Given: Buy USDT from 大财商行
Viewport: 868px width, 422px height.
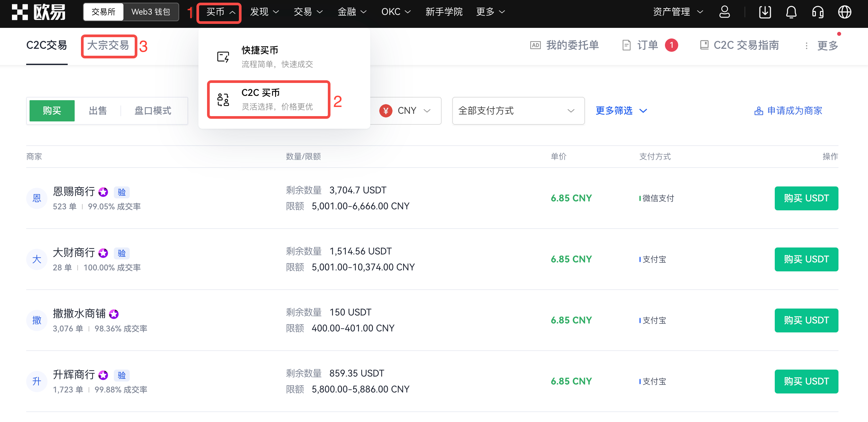Looking at the screenshot, I should pos(806,259).
